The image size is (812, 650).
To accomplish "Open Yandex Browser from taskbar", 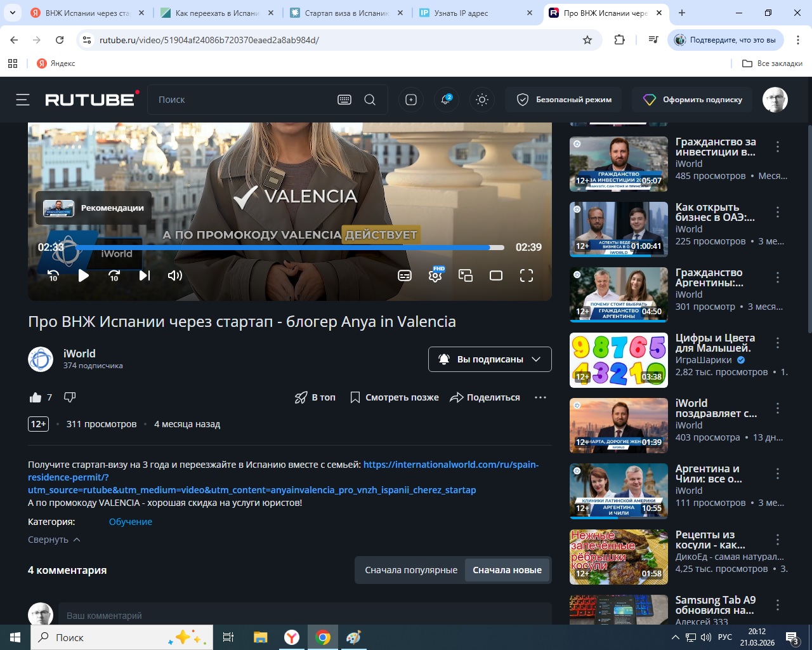I will (x=292, y=637).
